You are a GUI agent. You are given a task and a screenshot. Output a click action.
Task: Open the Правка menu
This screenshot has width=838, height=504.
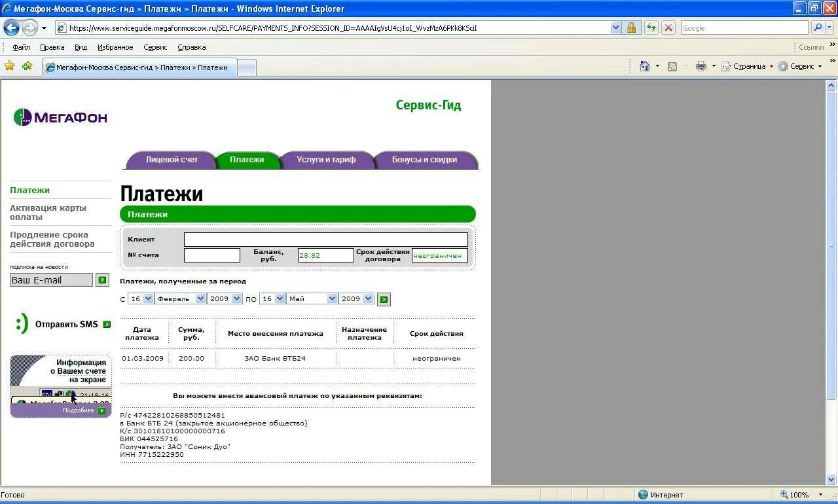click(x=52, y=47)
